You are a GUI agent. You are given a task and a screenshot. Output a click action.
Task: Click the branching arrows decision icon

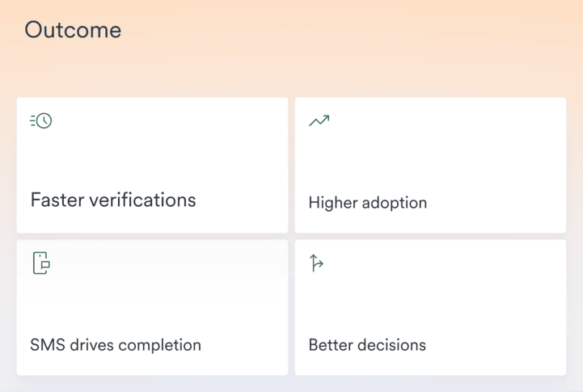[x=317, y=263]
